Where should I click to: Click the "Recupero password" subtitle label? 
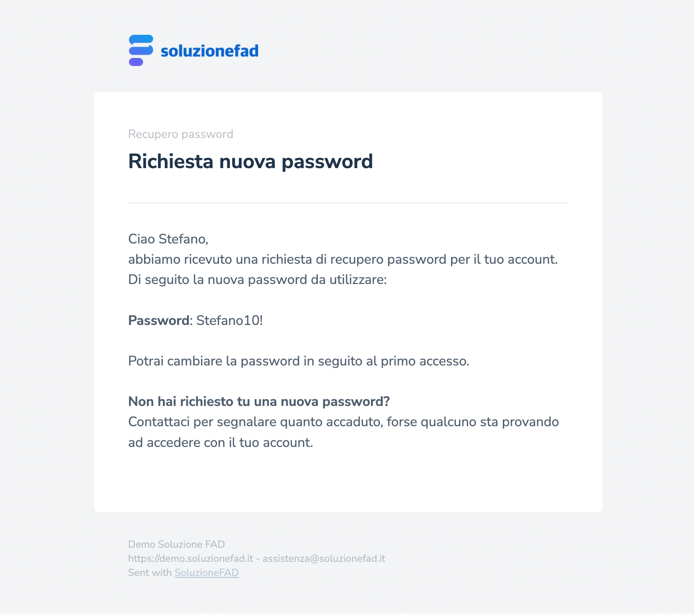point(181,134)
